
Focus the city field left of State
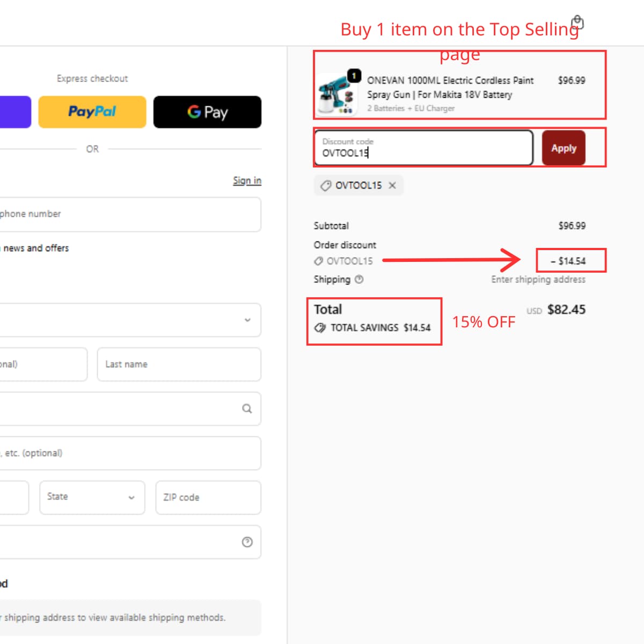coord(14,497)
